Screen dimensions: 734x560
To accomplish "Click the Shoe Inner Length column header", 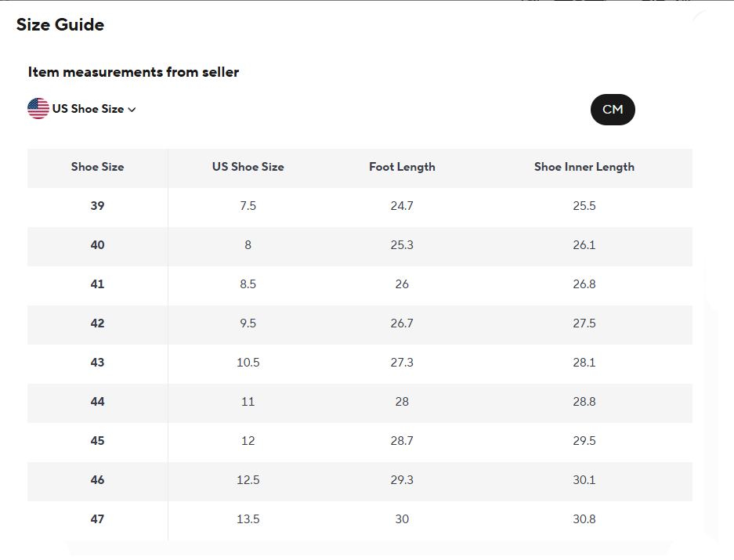I will coord(584,167).
